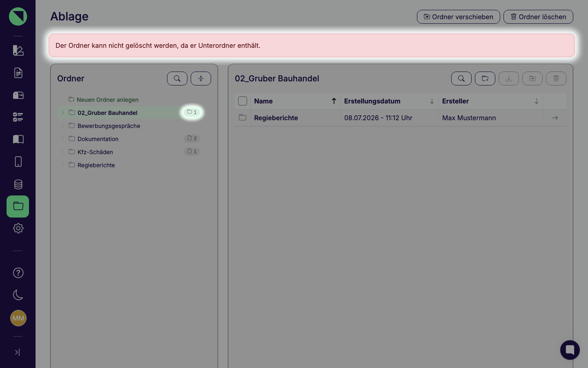The image size is (588, 368).
Task: Create new subfolder icon in file toolbar
Action: tap(485, 79)
